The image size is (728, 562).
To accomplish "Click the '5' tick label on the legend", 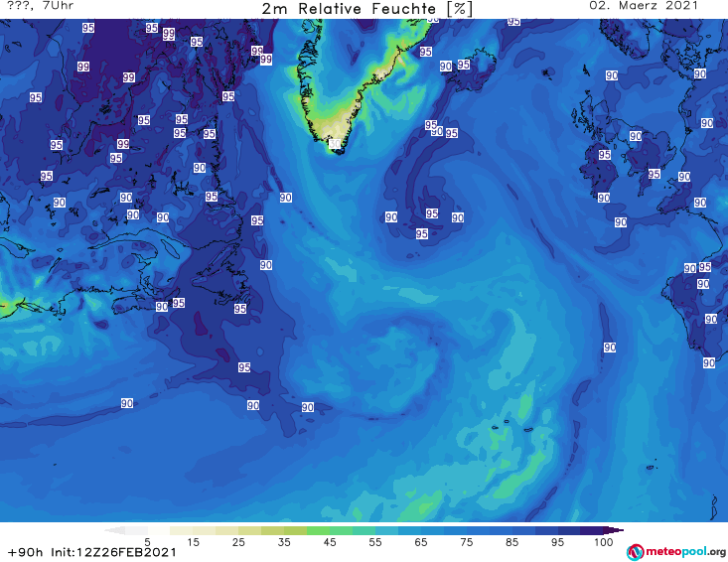I will pos(147,542).
